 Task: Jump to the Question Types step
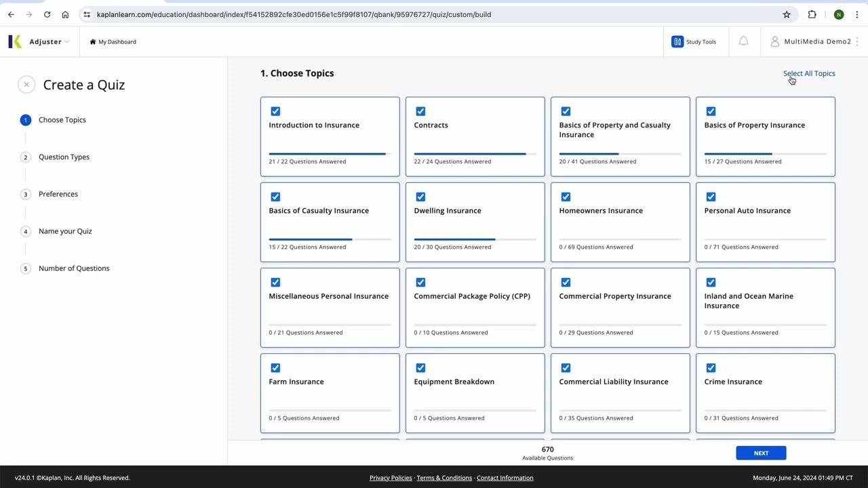(55, 157)
